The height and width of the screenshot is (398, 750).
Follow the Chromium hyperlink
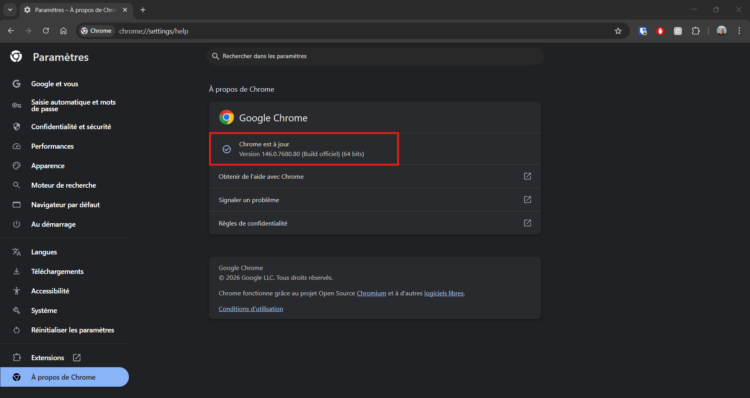[371, 293]
